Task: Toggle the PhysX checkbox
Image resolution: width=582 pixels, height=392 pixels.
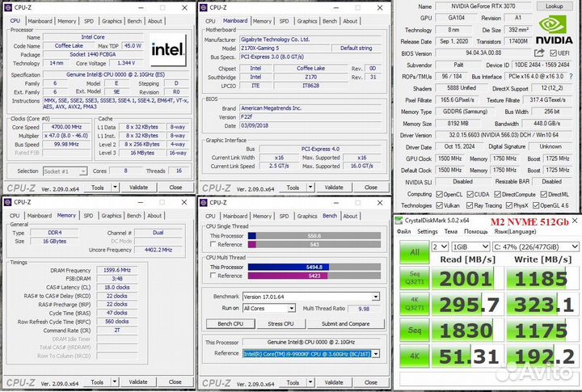Action: point(509,205)
